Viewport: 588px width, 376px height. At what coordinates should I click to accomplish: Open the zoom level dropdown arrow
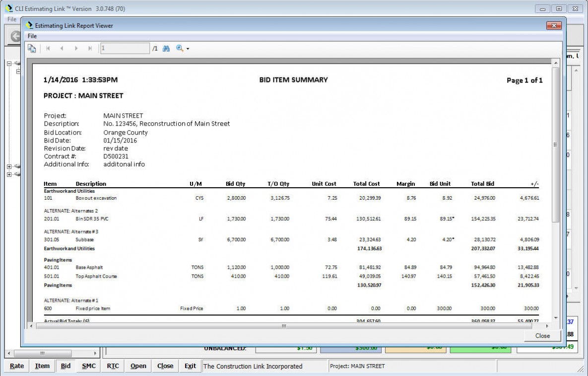click(x=188, y=49)
